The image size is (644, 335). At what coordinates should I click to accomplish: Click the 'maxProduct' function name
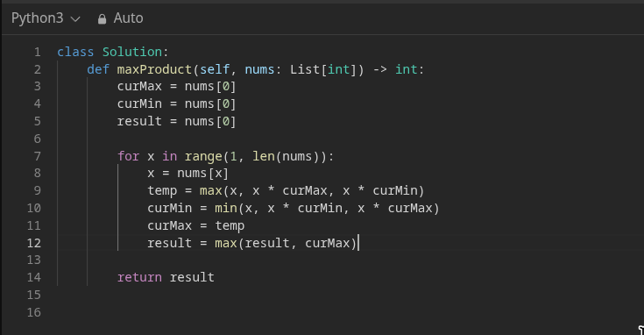coord(154,69)
